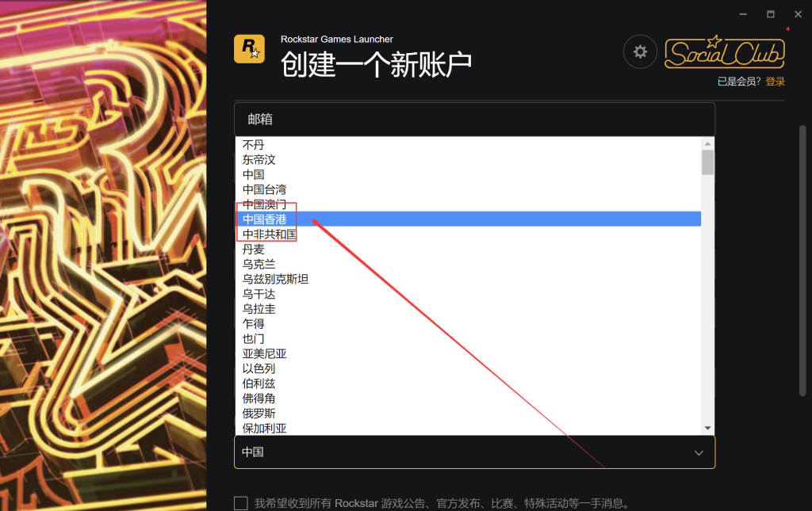Pick 亚美尼亚 from the country list
The height and width of the screenshot is (511, 812).
(x=468, y=354)
